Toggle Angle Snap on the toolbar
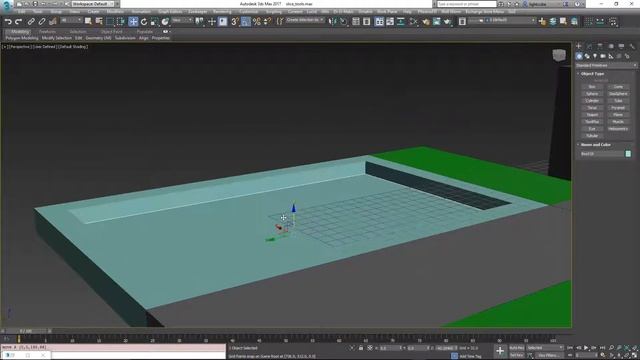 coord(246,22)
